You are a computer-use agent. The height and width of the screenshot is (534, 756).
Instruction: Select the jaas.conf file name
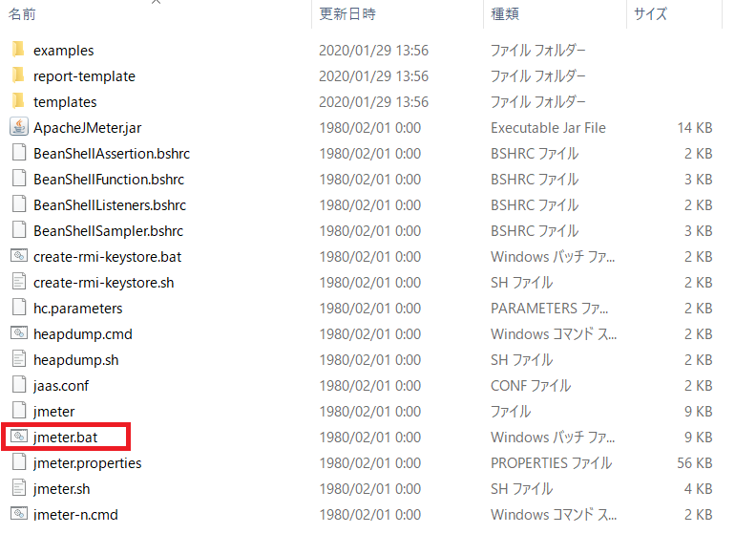61,386
